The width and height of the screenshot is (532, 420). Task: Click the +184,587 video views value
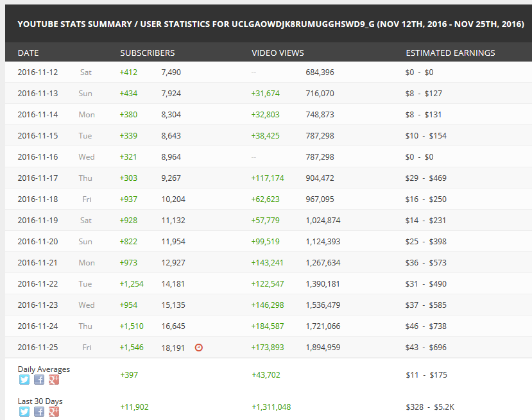click(268, 326)
